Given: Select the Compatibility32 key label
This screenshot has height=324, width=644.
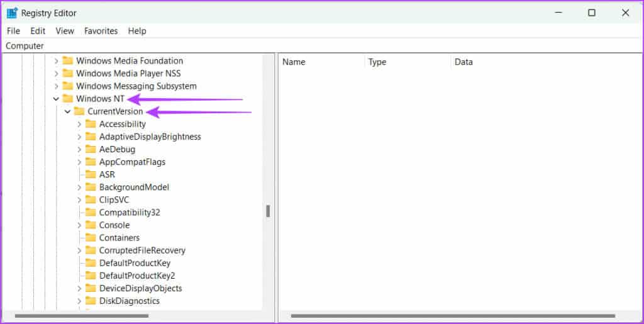Looking at the screenshot, I should pyautogui.click(x=130, y=213).
